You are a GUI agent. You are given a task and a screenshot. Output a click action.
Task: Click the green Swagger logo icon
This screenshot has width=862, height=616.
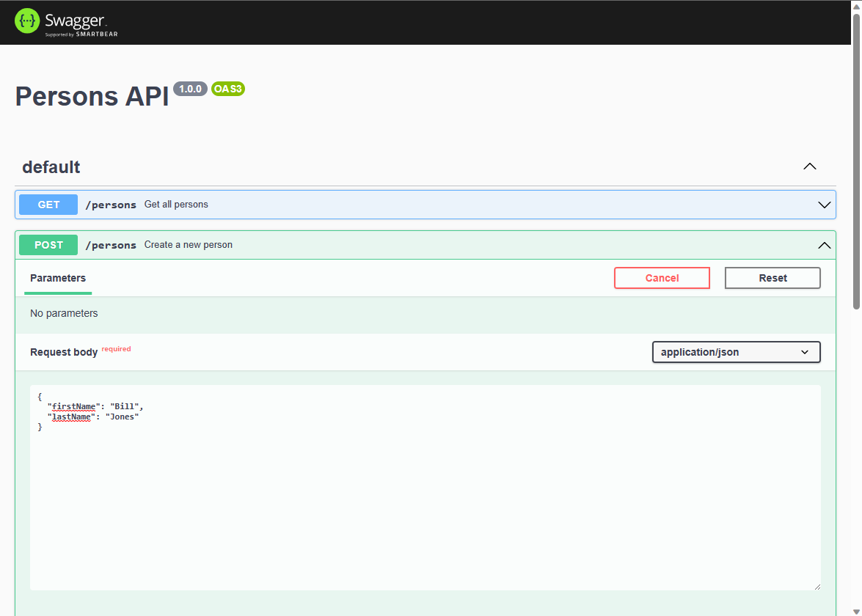click(27, 21)
